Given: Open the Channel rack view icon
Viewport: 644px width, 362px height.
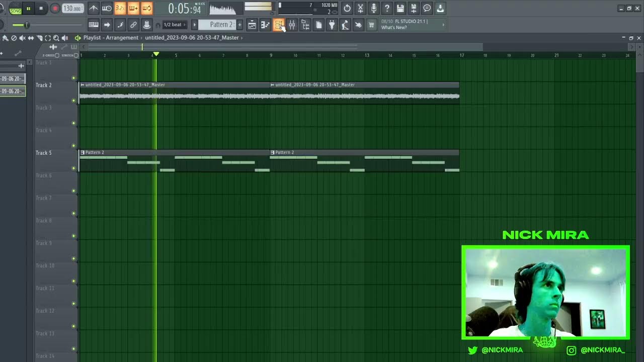Looking at the screenshot, I should point(279,25).
